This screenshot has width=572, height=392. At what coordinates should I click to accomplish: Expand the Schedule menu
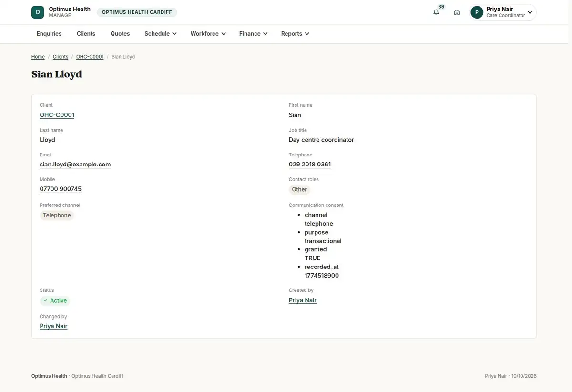[x=161, y=34]
